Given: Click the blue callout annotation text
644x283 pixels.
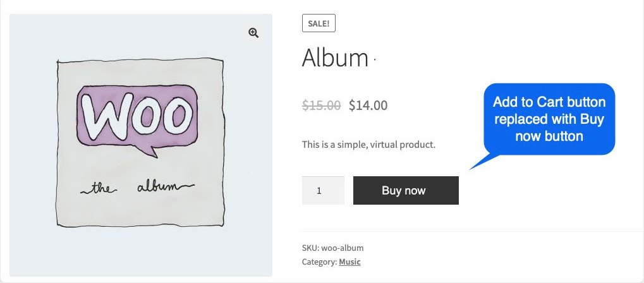Looking at the screenshot, I should [549, 119].
